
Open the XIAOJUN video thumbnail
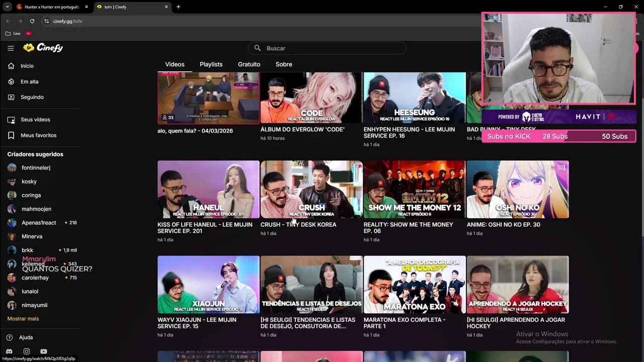pos(208,285)
